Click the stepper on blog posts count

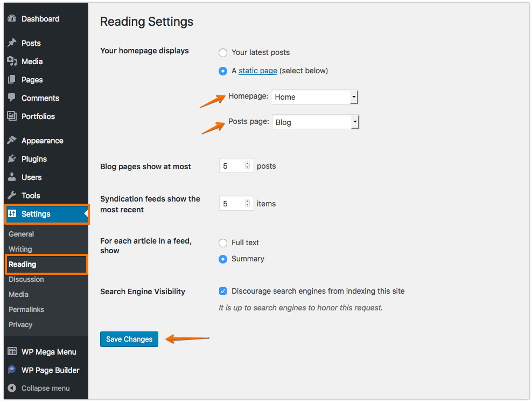point(247,165)
